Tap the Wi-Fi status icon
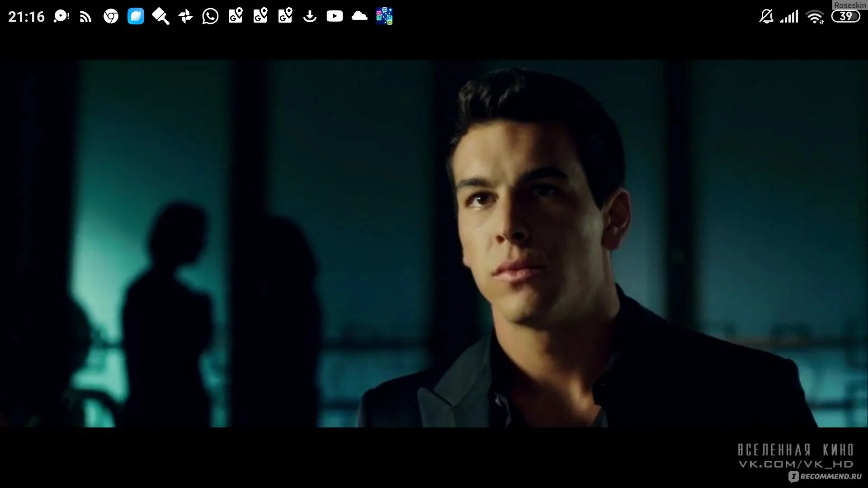The image size is (868, 488). point(815,17)
